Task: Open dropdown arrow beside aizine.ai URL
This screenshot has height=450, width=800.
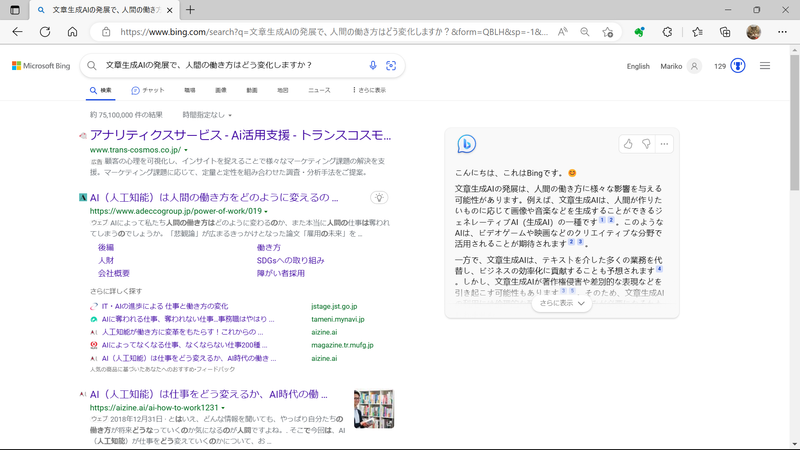Action: pos(223,408)
